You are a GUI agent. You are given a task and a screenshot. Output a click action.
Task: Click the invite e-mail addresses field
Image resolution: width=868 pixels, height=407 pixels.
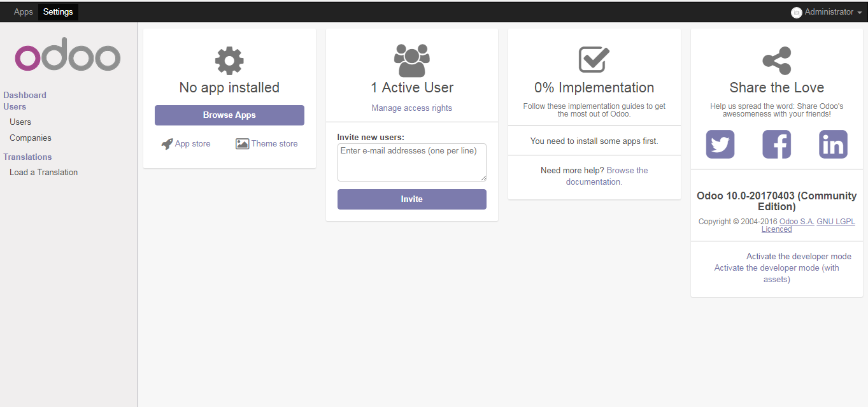click(x=411, y=162)
